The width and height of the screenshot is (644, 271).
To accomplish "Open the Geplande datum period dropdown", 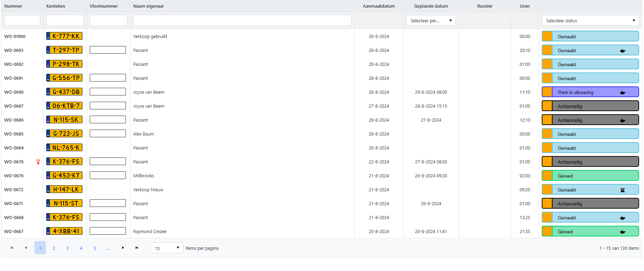I will 430,21.
